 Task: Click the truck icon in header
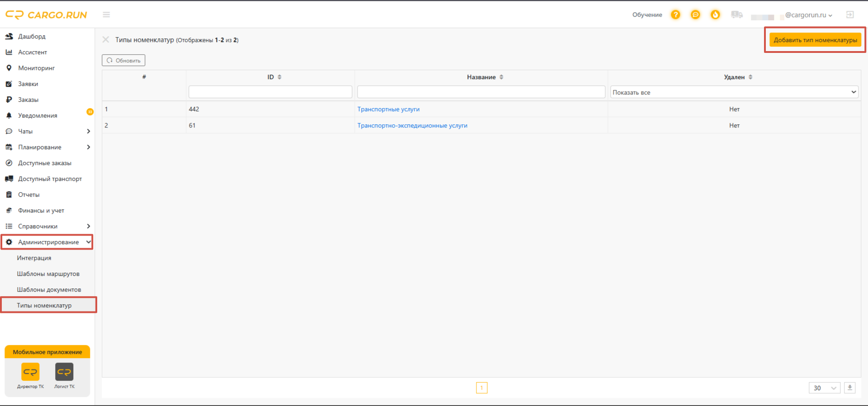coord(737,15)
